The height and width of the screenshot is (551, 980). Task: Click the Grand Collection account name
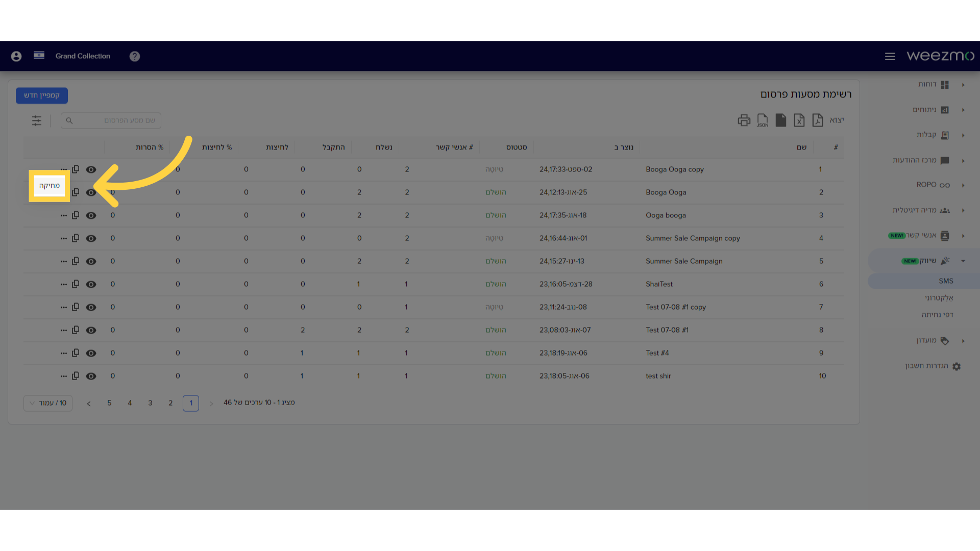click(x=83, y=56)
